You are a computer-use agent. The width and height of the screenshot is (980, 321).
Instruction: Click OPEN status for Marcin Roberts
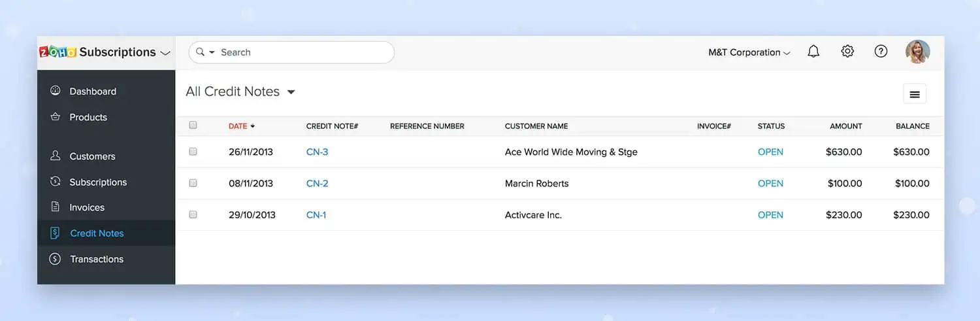[x=770, y=183]
